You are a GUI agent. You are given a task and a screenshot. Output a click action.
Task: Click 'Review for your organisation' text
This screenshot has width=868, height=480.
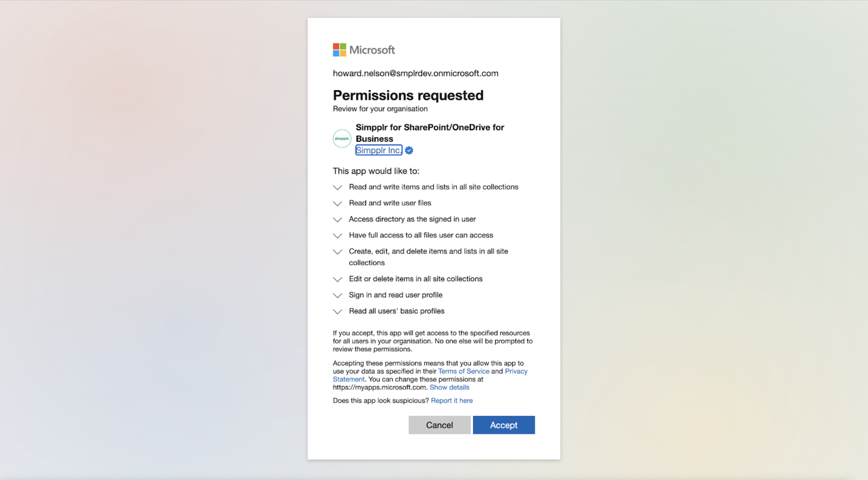tap(380, 109)
